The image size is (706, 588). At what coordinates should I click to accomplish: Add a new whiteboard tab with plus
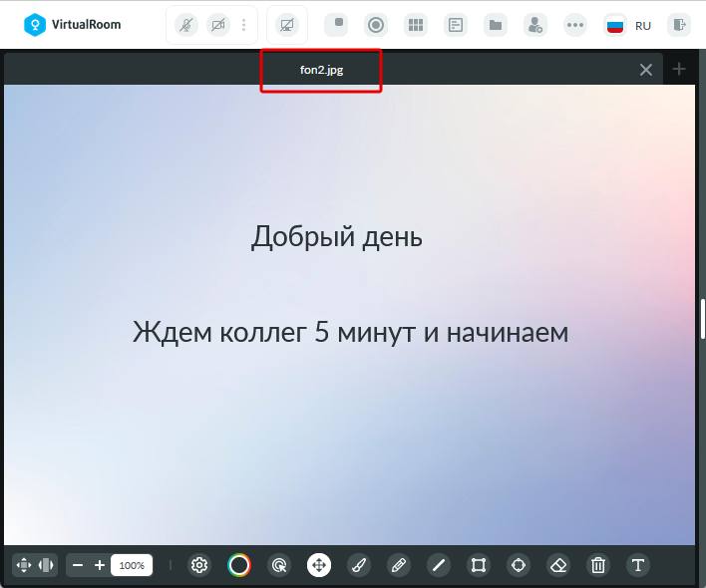(x=679, y=70)
